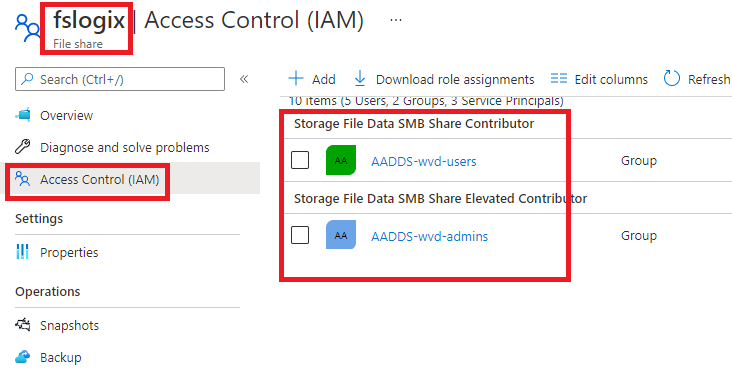Click the Search (Ctrl+/) input field

click(x=120, y=79)
